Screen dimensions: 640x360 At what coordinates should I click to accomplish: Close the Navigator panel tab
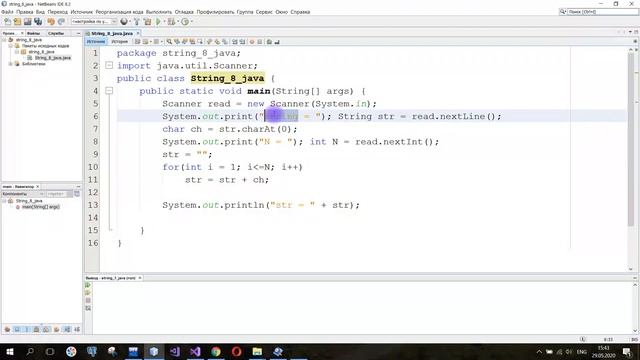[x=38, y=187]
